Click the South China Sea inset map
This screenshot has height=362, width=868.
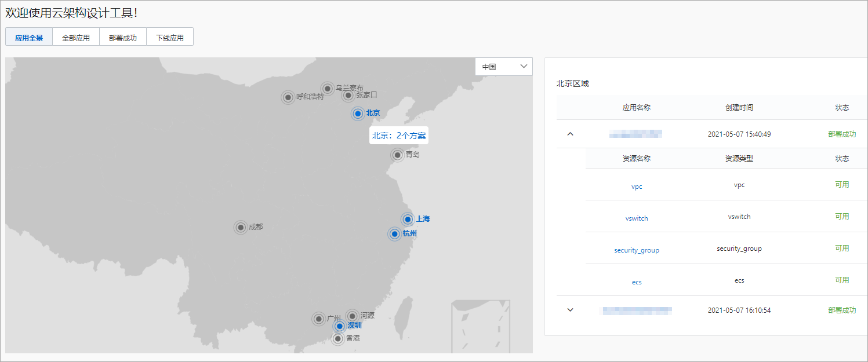[481, 326]
